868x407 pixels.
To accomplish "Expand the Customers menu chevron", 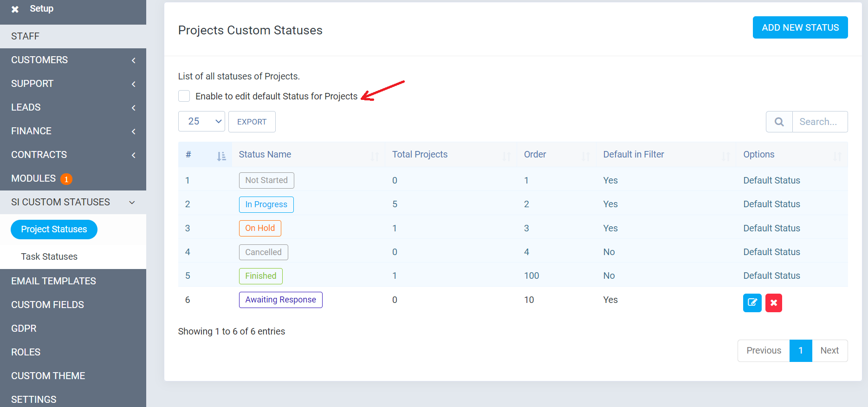I will 134,60.
